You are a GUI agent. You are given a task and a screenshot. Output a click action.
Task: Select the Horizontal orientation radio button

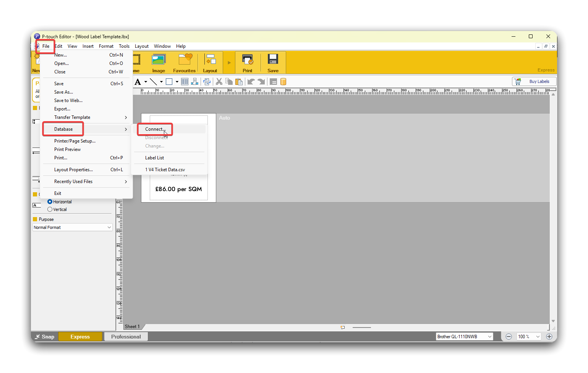[50, 202]
